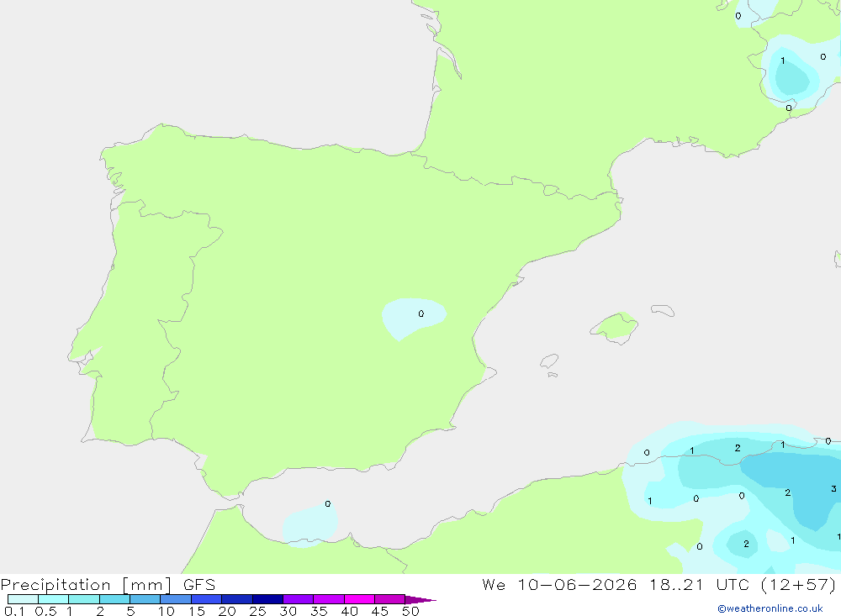Click Mallorca island on the map
This screenshot has height=616, width=841.
(x=615, y=327)
